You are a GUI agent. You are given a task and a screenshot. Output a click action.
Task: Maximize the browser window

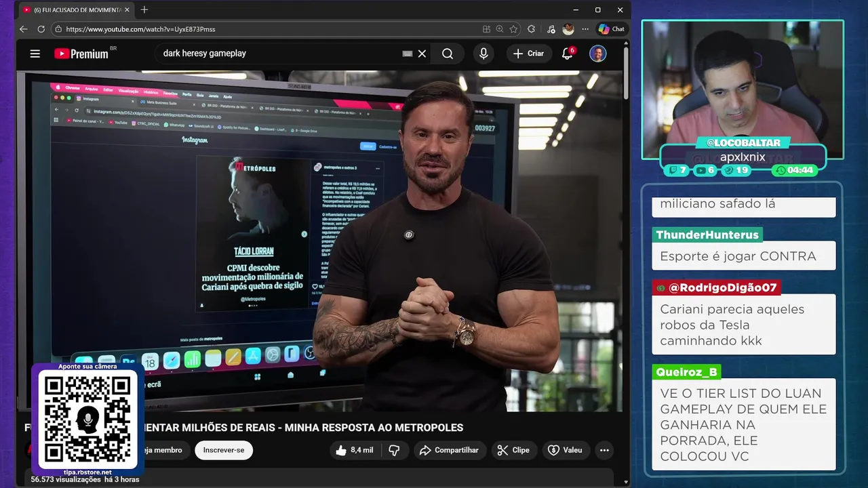click(x=597, y=9)
